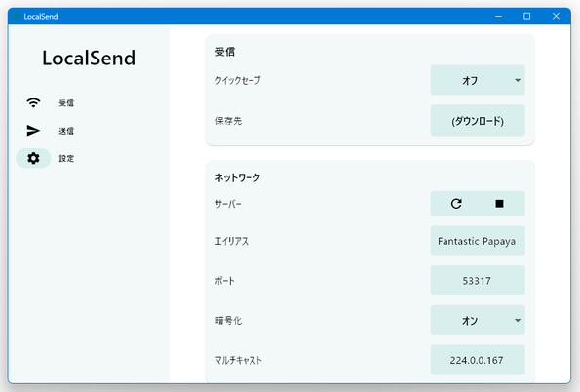The height and width of the screenshot is (392, 580).
Task: Switch to the 受信 tab label
Action: tap(66, 103)
